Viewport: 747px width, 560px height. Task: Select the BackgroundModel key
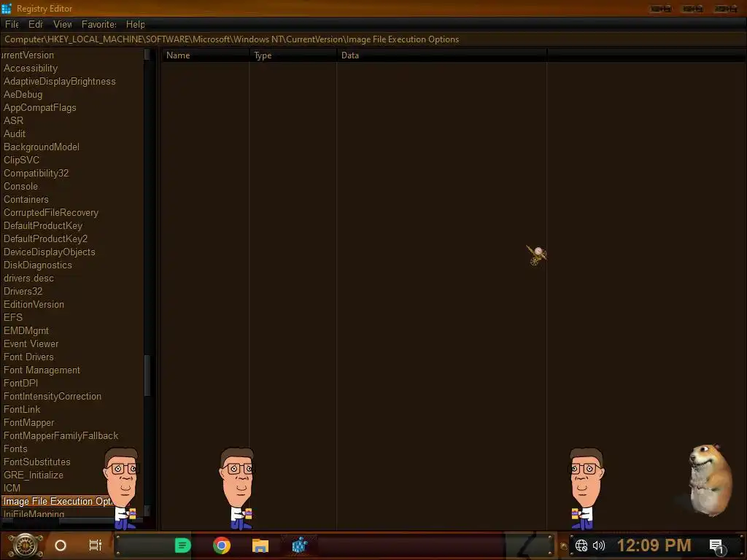(x=42, y=147)
